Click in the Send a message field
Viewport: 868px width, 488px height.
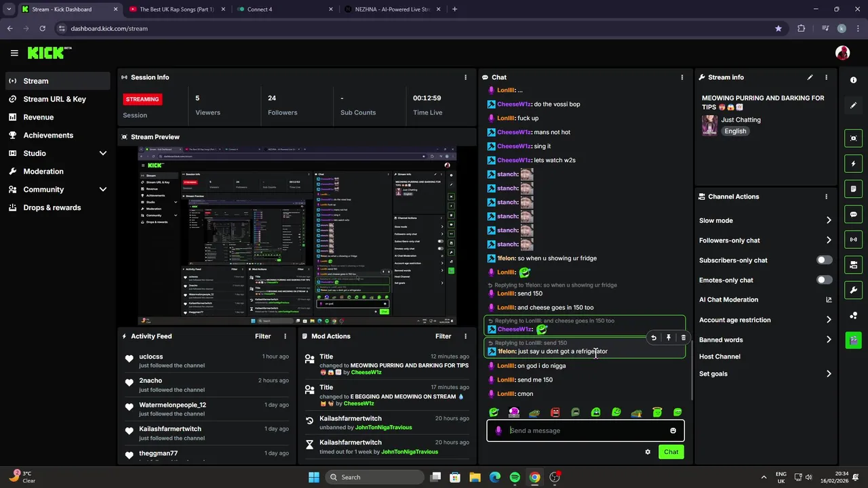pyautogui.click(x=585, y=430)
